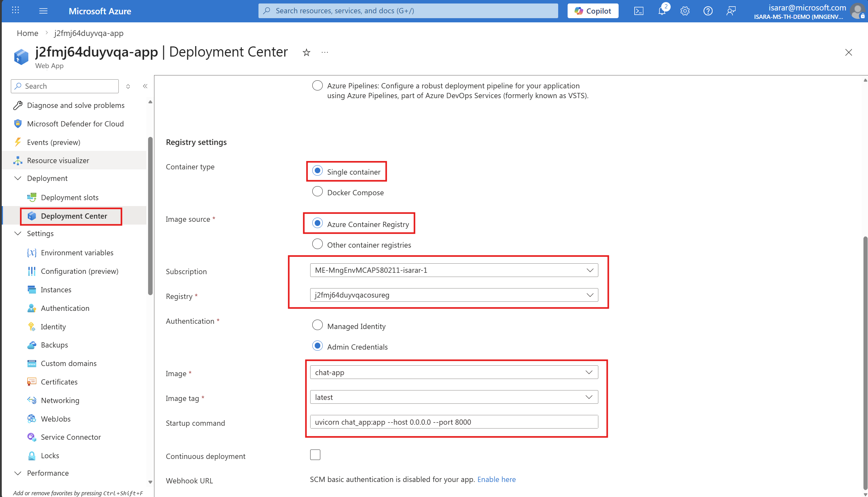868x497 pixels.
Task: Open Cloud Shell icon in top bar
Action: [639, 11]
